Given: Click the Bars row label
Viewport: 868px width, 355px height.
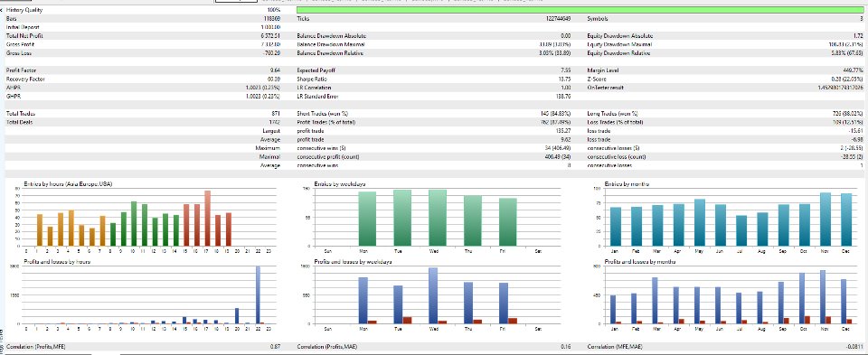Looking at the screenshot, I should pyautogui.click(x=11, y=18).
